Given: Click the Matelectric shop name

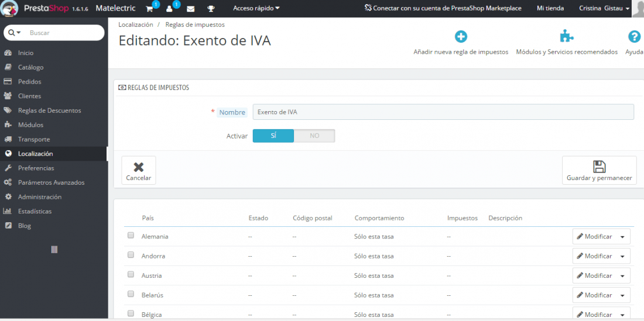Looking at the screenshot, I should coord(115,8).
